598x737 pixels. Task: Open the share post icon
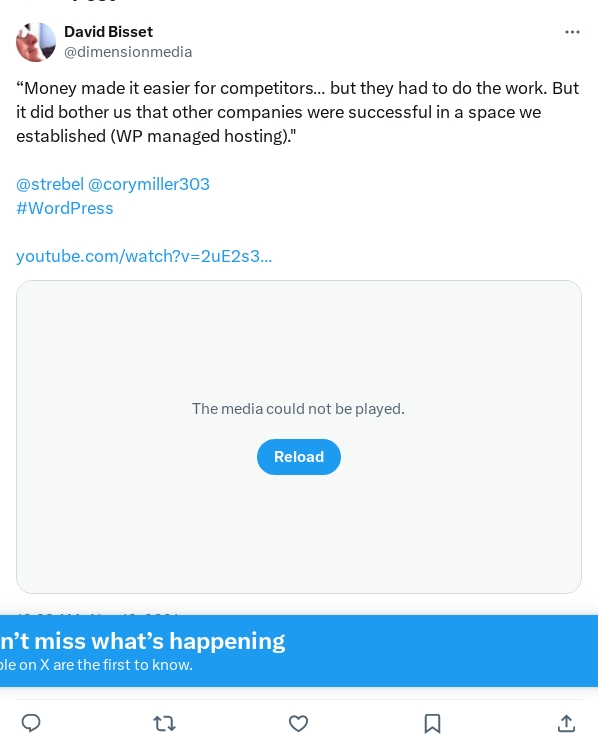567,723
